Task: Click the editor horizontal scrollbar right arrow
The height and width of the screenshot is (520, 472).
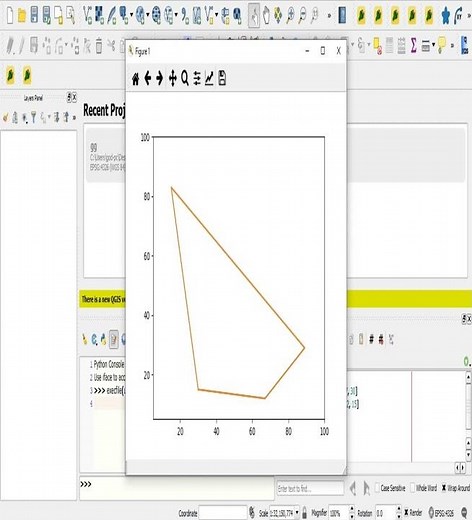Action: tap(463, 468)
